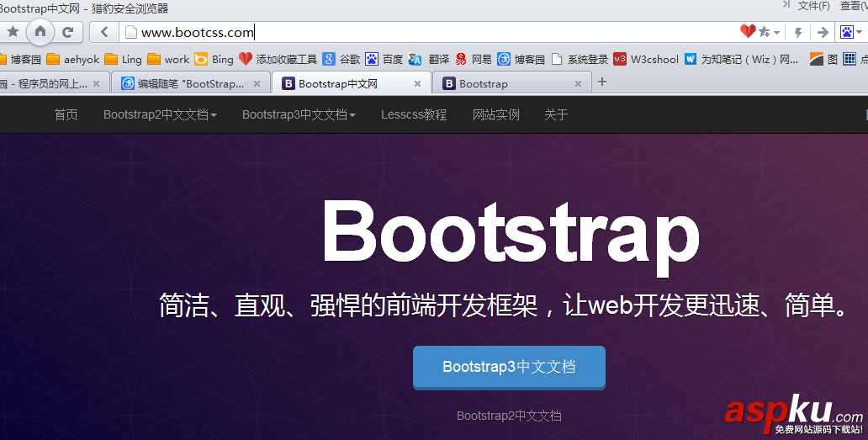Expand the Bootstrap2中文文档 nav dropdown

[x=160, y=114]
